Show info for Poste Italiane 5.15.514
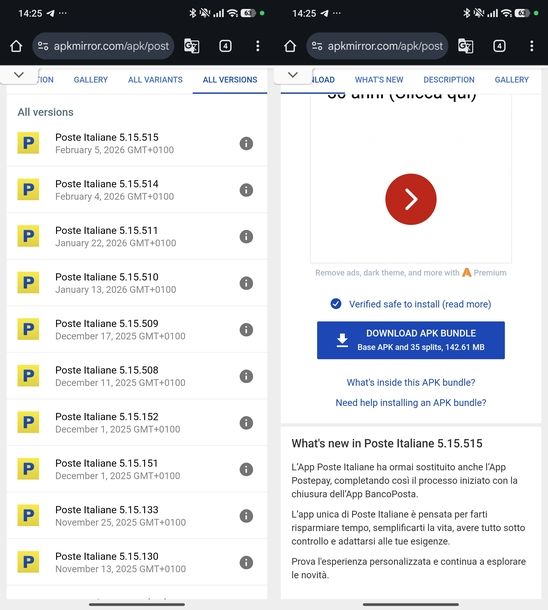The image size is (548, 610). pyautogui.click(x=246, y=190)
